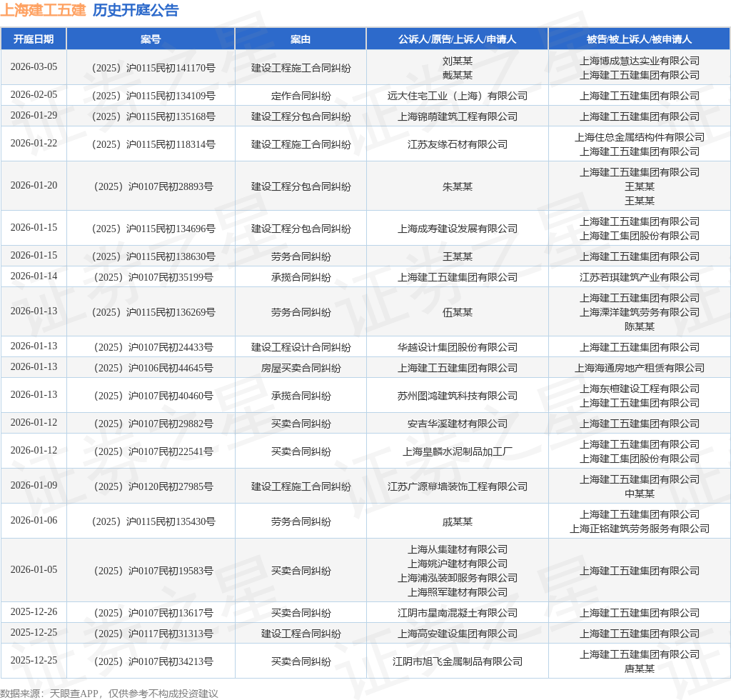Click the date 2026-01-14
Viewport: 731px width, 700px height.
click(34, 276)
